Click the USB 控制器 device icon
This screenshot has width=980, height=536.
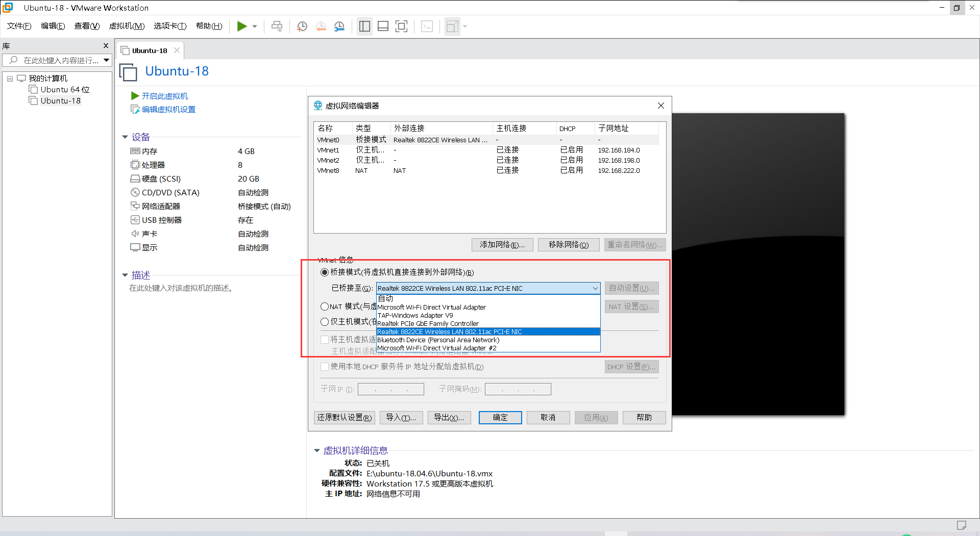135,220
